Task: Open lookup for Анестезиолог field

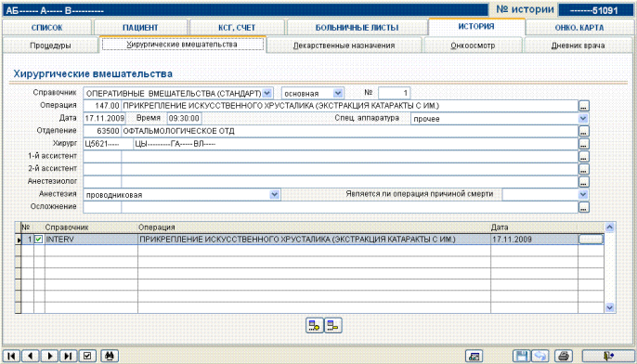Action: 584,182
